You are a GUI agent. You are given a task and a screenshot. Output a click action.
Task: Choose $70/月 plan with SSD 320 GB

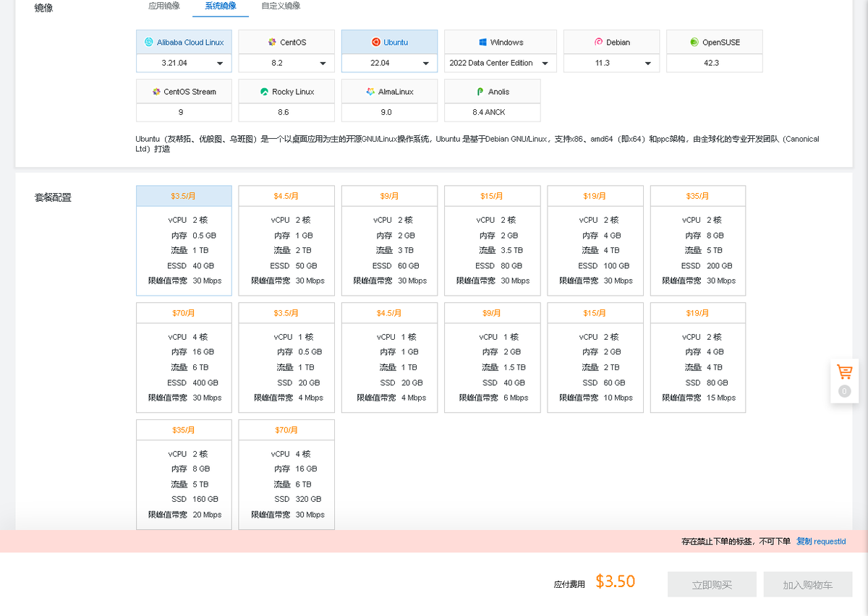pyautogui.click(x=286, y=475)
